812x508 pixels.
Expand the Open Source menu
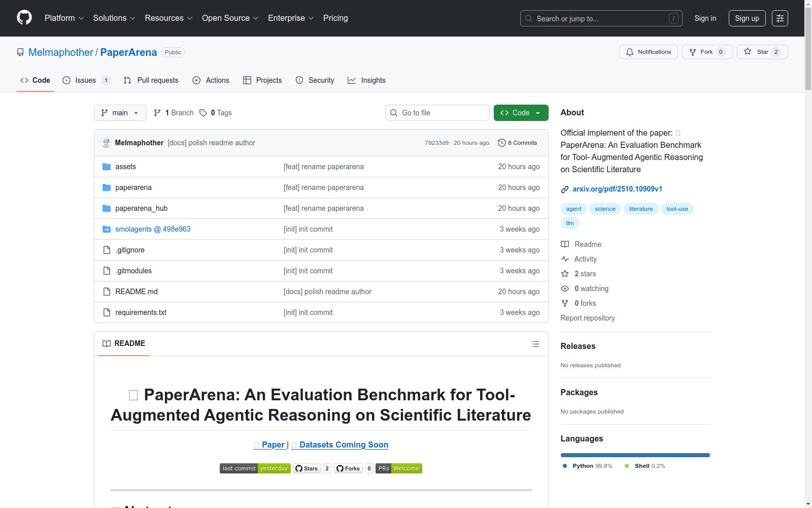pos(230,18)
